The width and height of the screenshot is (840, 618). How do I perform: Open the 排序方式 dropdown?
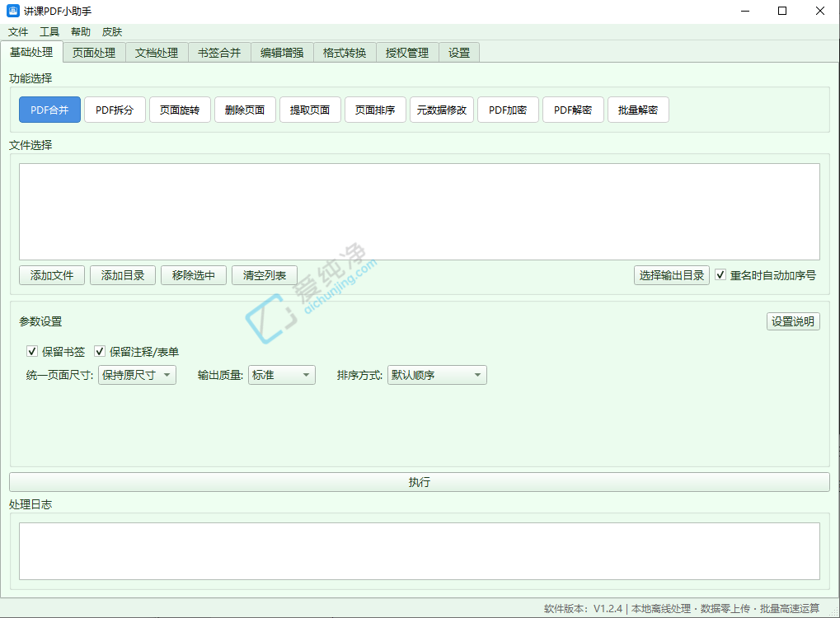[437, 375]
